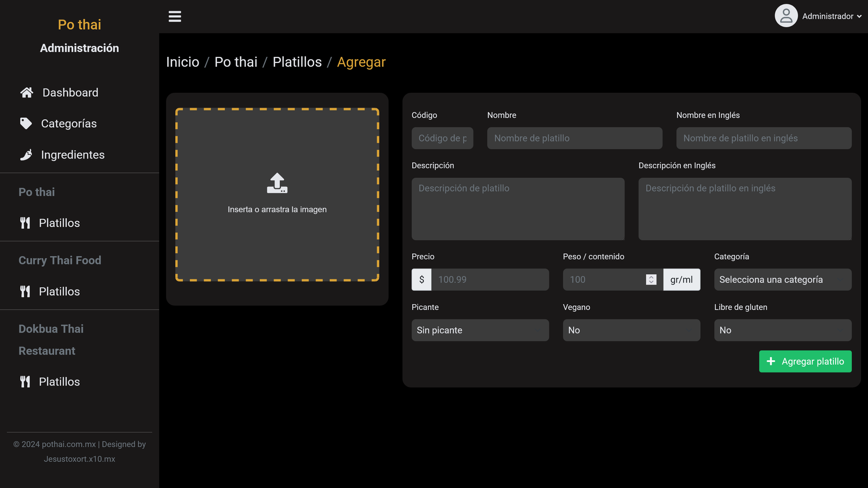Screen dimensions: 868x488
Task: Go to Platillos in the breadcrumb
Action: click(297, 62)
